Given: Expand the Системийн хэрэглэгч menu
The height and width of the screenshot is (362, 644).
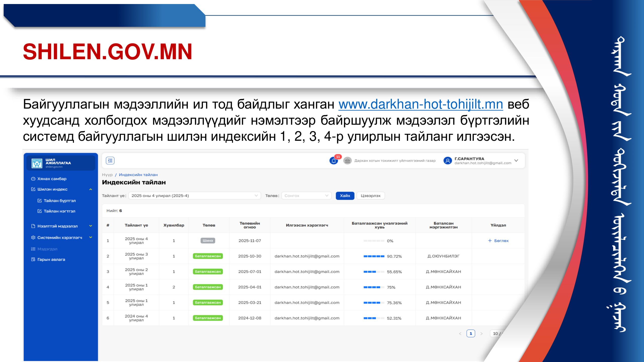Looking at the screenshot, I should point(91,237).
